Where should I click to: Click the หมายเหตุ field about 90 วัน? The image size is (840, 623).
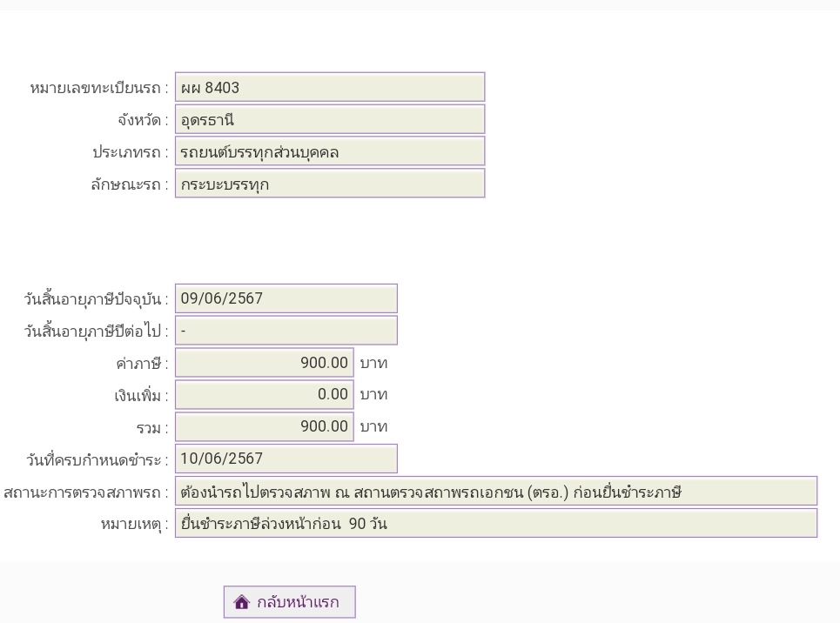(x=496, y=523)
